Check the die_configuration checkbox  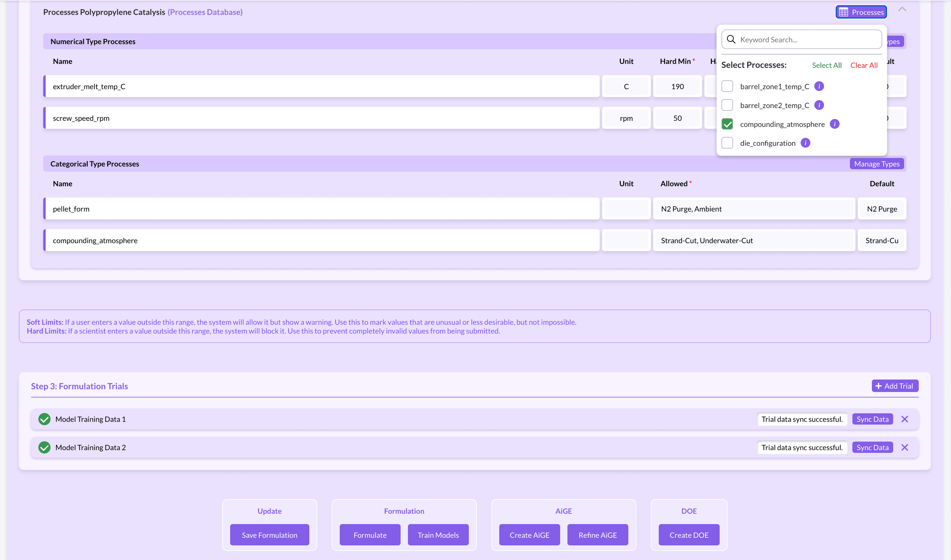[x=727, y=143]
